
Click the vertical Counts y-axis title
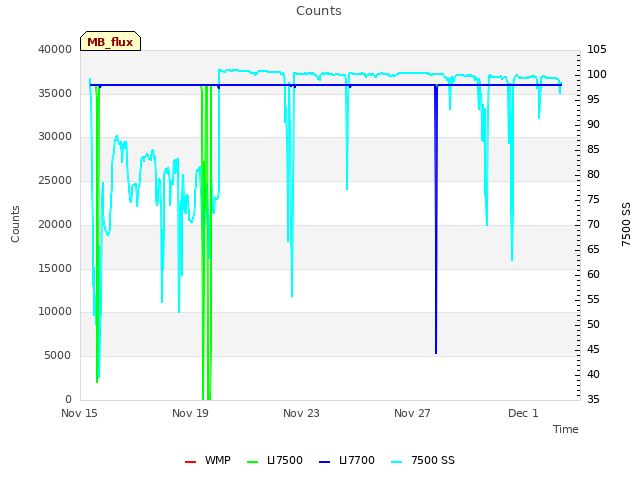coord(15,224)
